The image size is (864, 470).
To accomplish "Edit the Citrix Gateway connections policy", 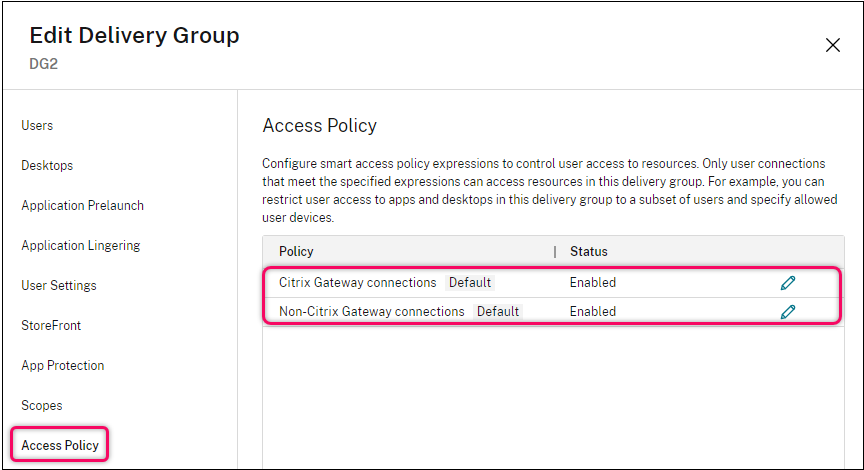I will (x=788, y=283).
